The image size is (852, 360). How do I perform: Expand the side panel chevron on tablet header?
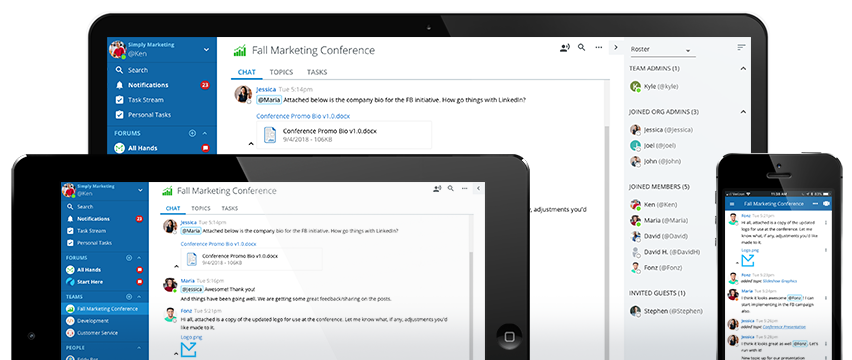click(479, 189)
